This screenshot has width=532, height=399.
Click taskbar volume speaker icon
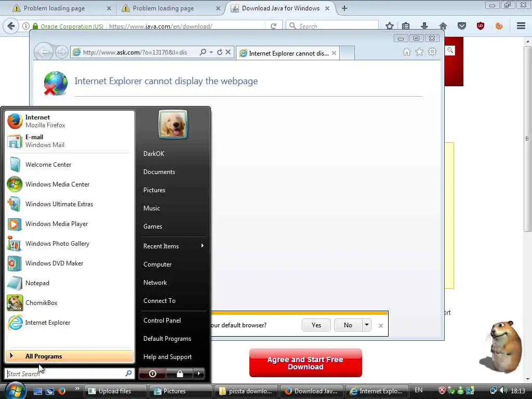pos(503,391)
